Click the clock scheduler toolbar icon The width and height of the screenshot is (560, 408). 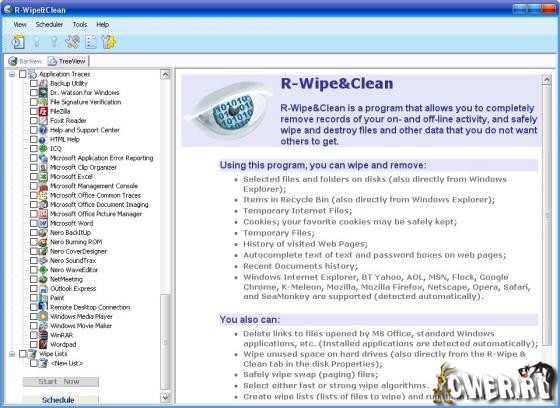pyautogui.click(x=19, y=42)
